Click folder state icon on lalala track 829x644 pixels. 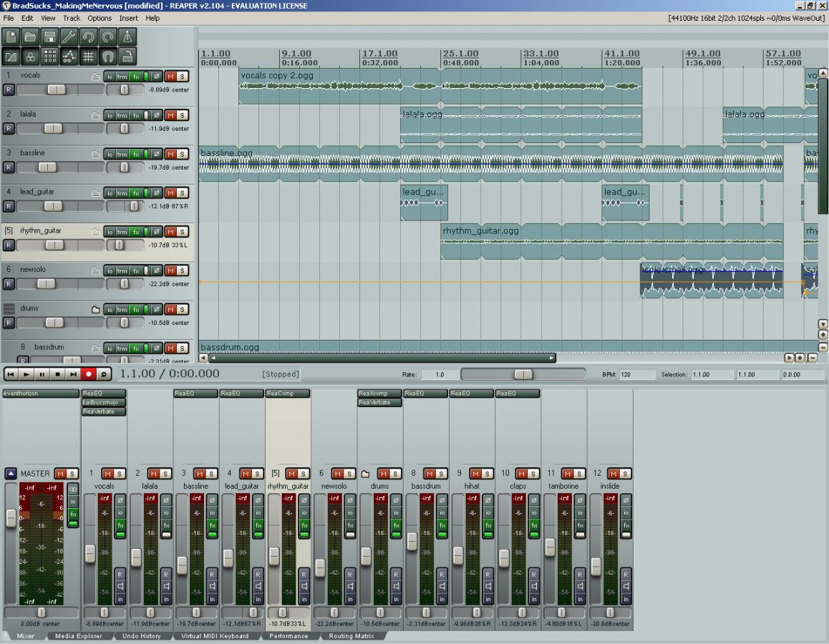[96, 115]
